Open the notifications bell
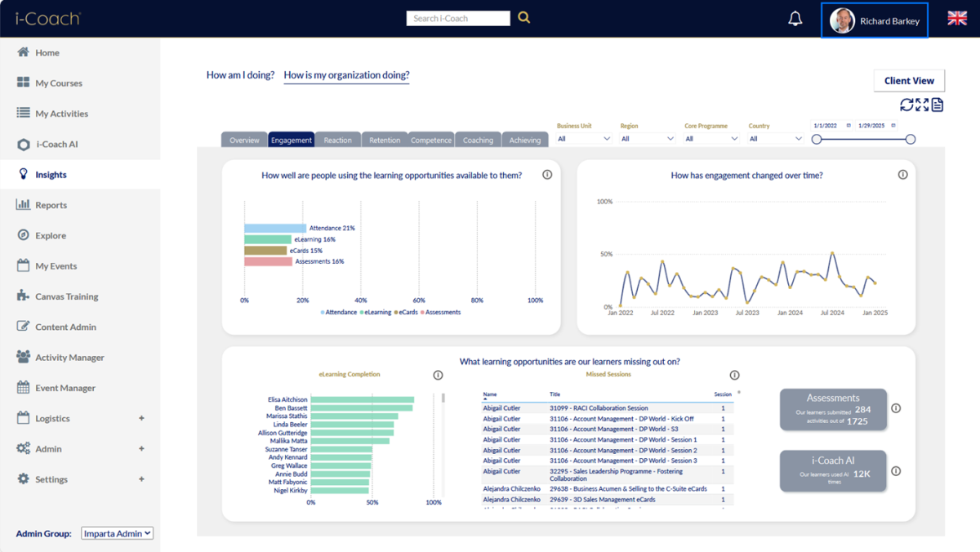 (x=795, y=19)
